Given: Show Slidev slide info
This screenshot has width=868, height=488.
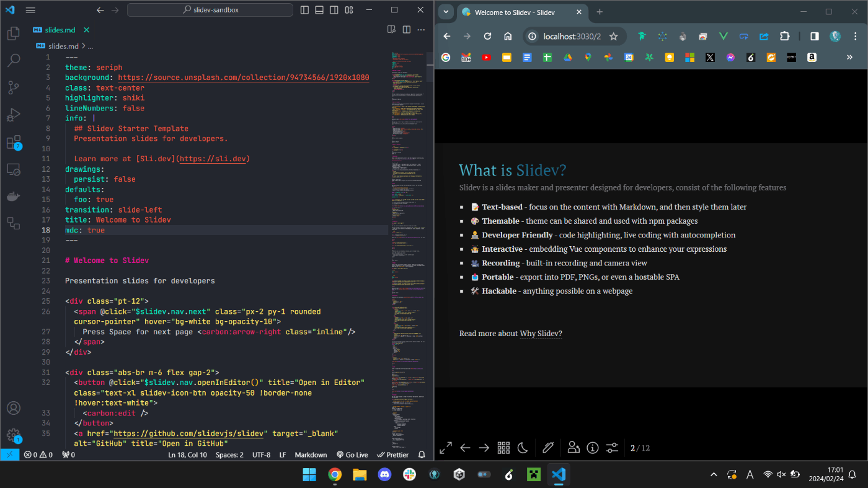Looking at the screenshot, I should pyautogui.click(x=593, y=448).
